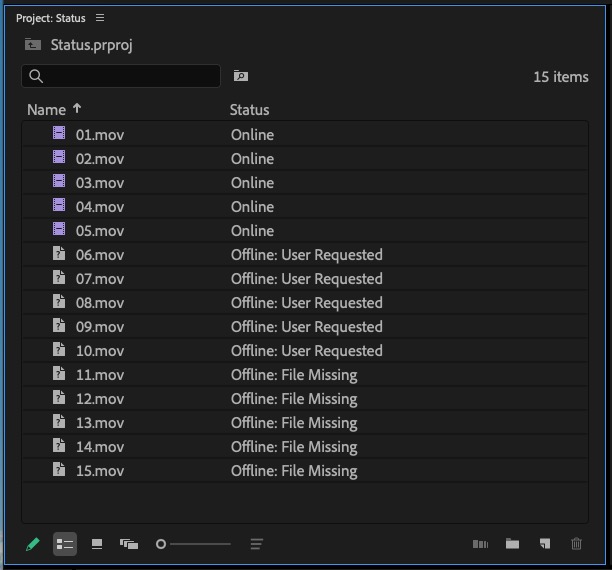Click the Online status of 01.mov
Screen dimensions: 612x570
tap(252, 135)
